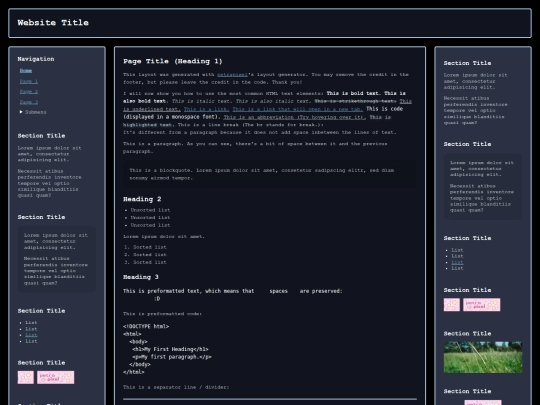Open the Page 1 navigation link
This screenshot has width=540, height=405.
pyautogui.click(x=29, y=81)
